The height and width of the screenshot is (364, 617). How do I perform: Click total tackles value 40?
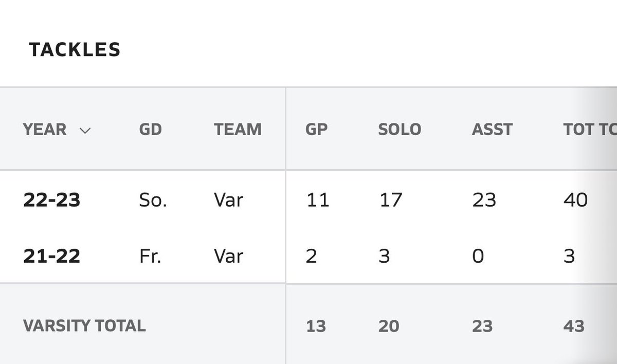[x=575, y=200]
